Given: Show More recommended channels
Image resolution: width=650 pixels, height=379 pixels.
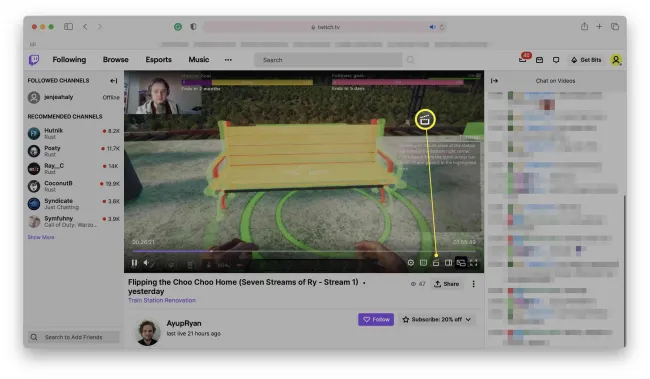Looking at the screenshot, I should [41, 237].
